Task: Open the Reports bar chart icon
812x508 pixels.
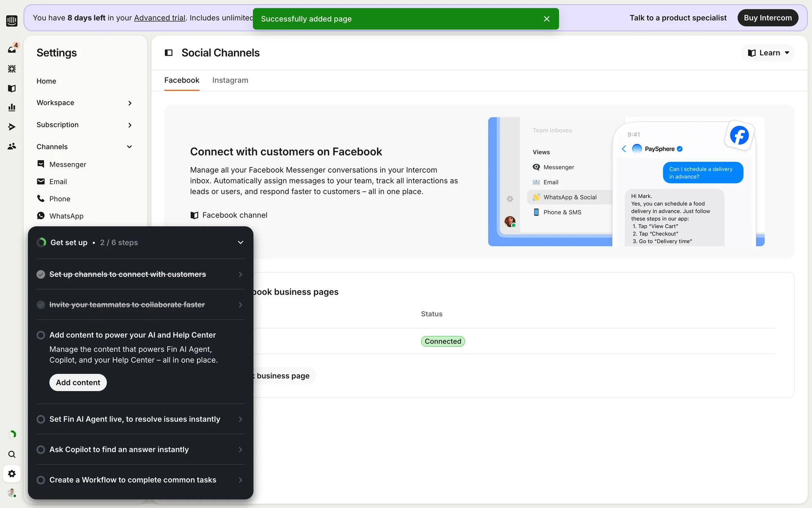Action: coord(12,108)
